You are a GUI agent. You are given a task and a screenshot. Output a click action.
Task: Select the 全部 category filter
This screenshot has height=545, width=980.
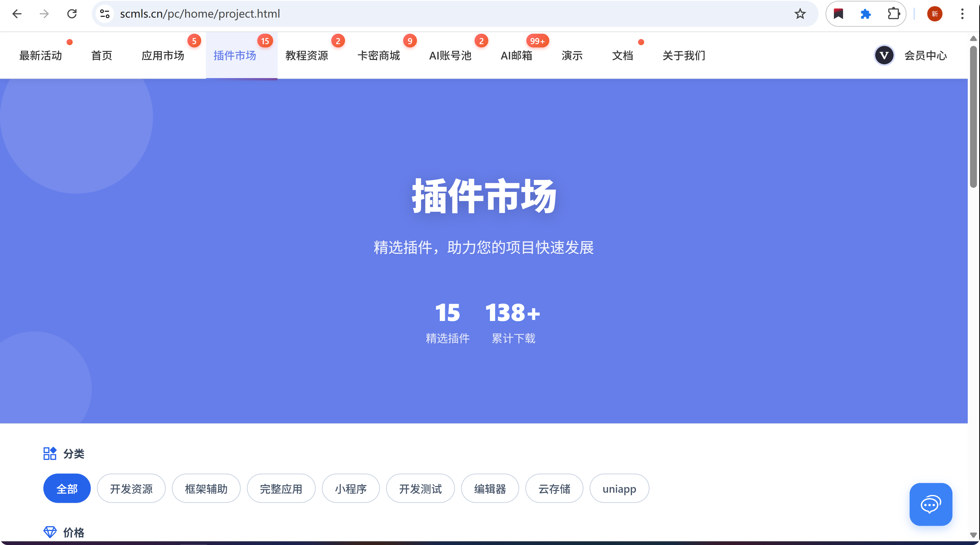tap(67, 488)
